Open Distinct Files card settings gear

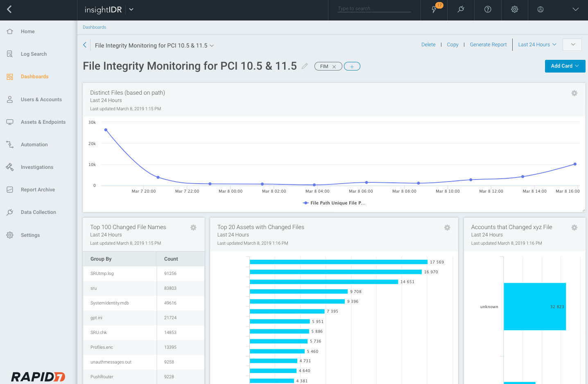[574, 93]
